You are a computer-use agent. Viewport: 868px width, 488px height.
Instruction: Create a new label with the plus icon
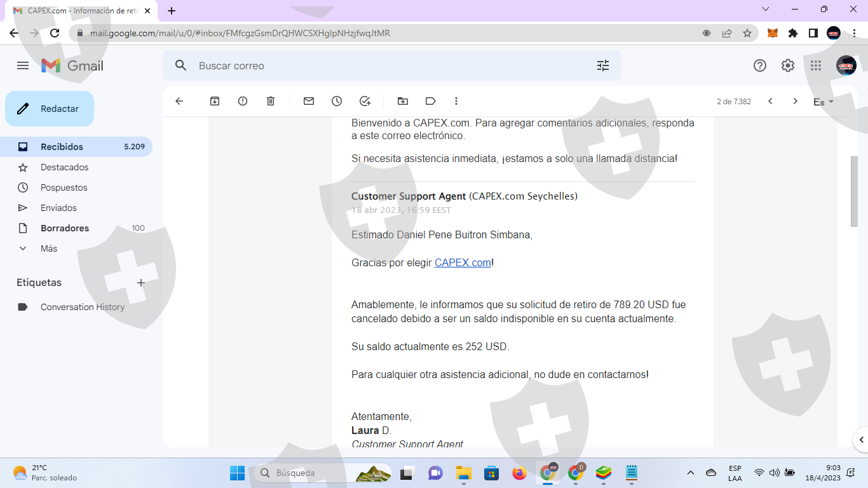[x=141, y=283]
